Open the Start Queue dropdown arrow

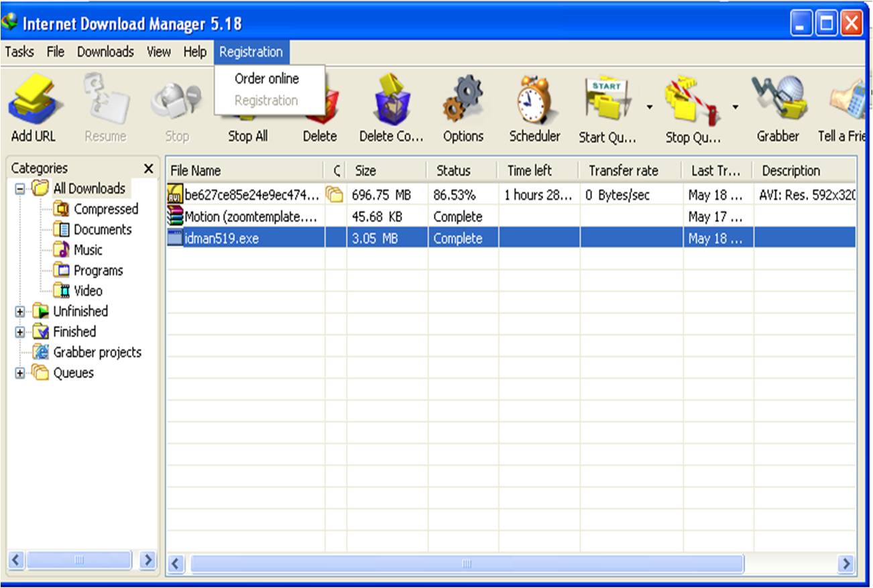point(649,107)
